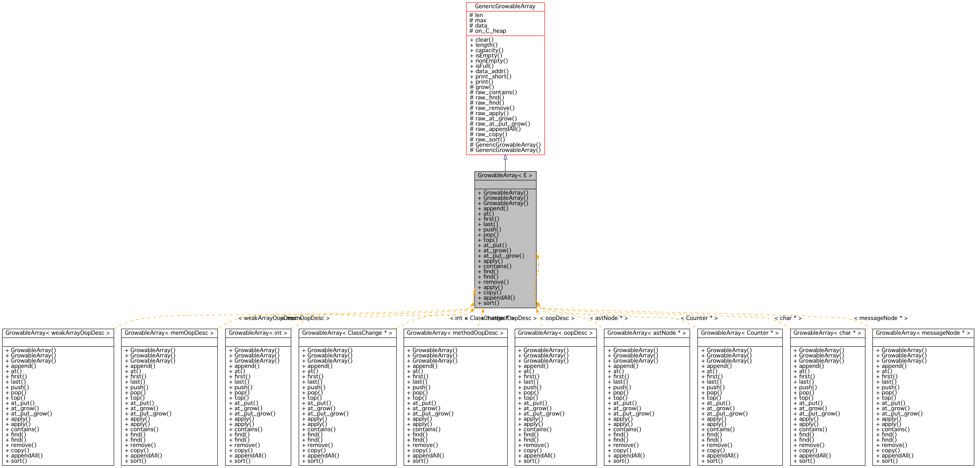
Task: Open GrowableArray< char * > node title
Action: tap(827, 333)
